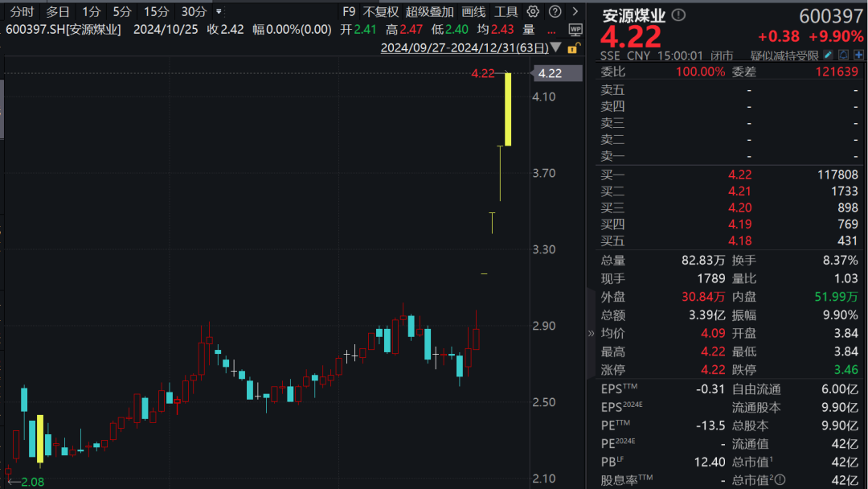This screenshot has height=489, width=868.
Task: Click PE TTM value -13.5
Action: coord(710,426)
